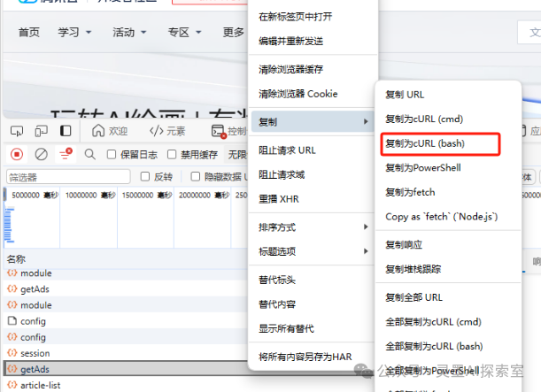The width and height of the screenshot is (541, 392).
Task: Open network search with the magnifier icon
Action: tap(89, 154)
